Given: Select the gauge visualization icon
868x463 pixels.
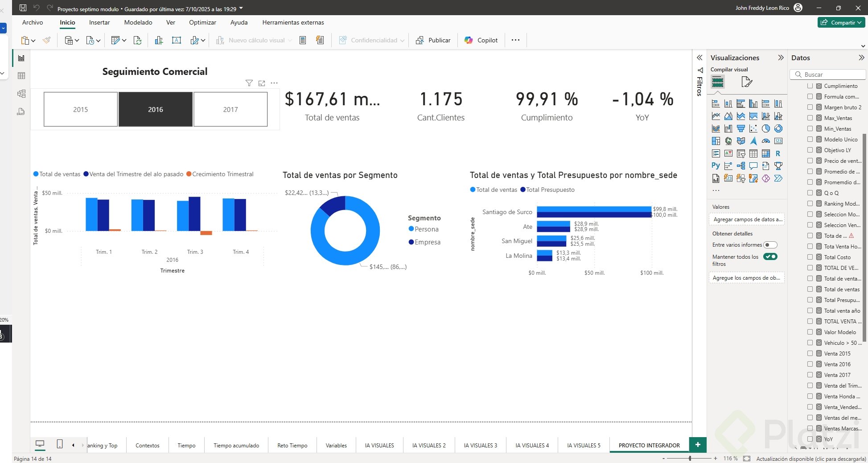Looking at the screenshot, I should 765,141.
